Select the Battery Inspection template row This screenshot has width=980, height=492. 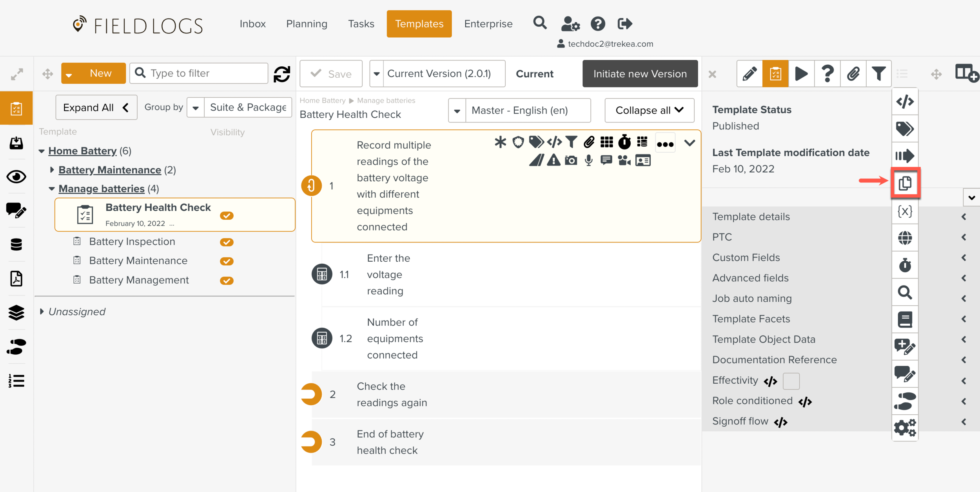(132, 241)
